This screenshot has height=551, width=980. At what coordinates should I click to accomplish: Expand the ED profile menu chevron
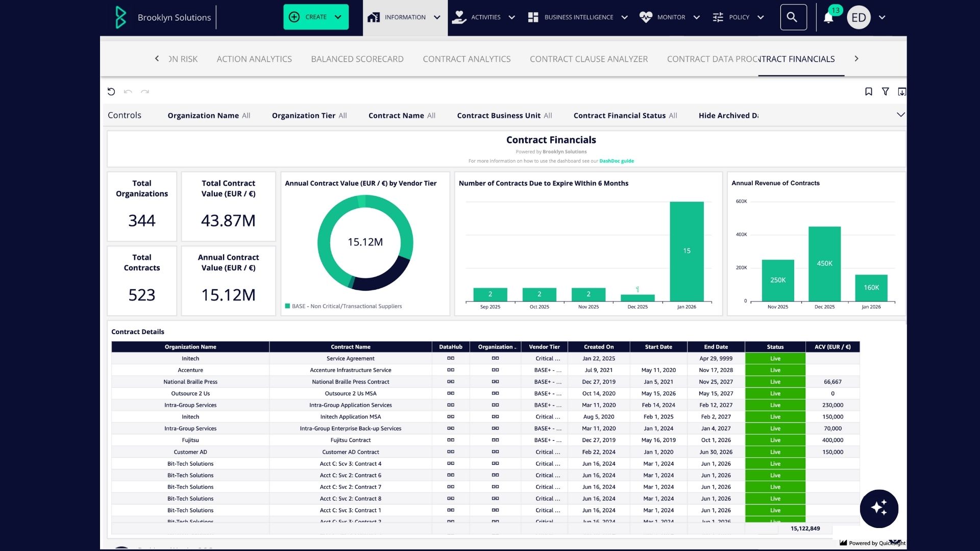pos(881,17)
